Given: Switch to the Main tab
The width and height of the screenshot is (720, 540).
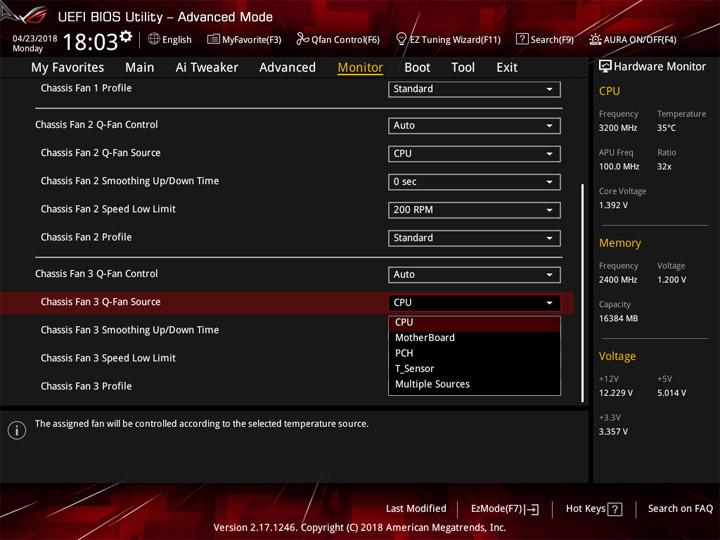Looking at the screenshot, I should [140, 68].
